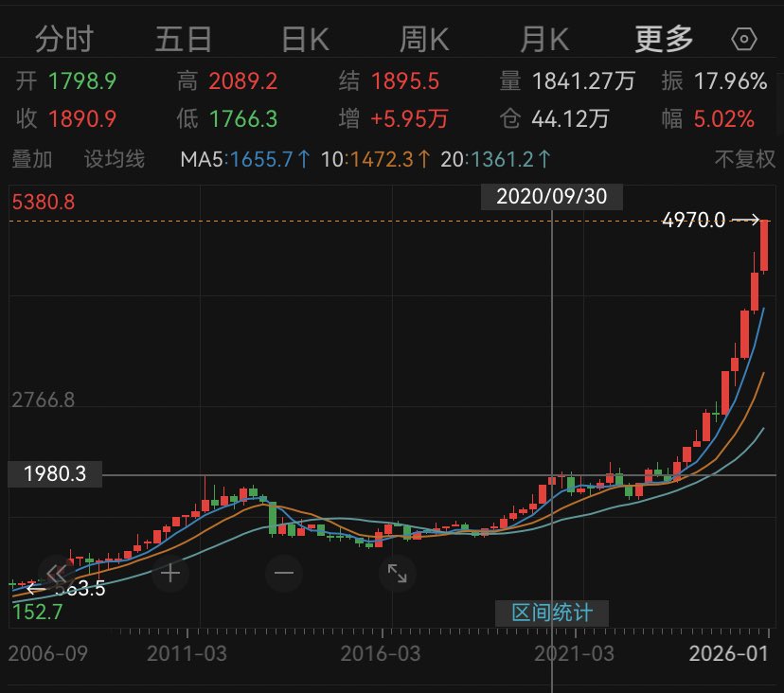The width and height of the screenshot is (784, 693).
Task: Open the 不复权 adjustment dropdown
Action: [x=744, y=159]
